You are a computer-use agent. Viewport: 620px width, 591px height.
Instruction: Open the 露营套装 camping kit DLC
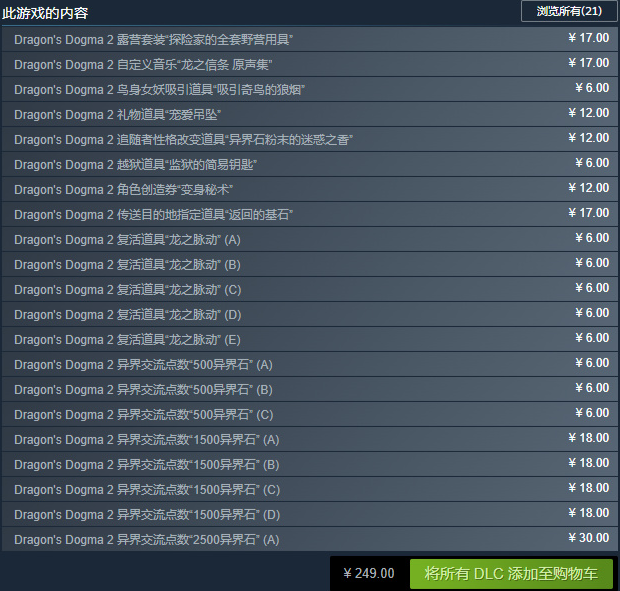[x=310, y=39]
